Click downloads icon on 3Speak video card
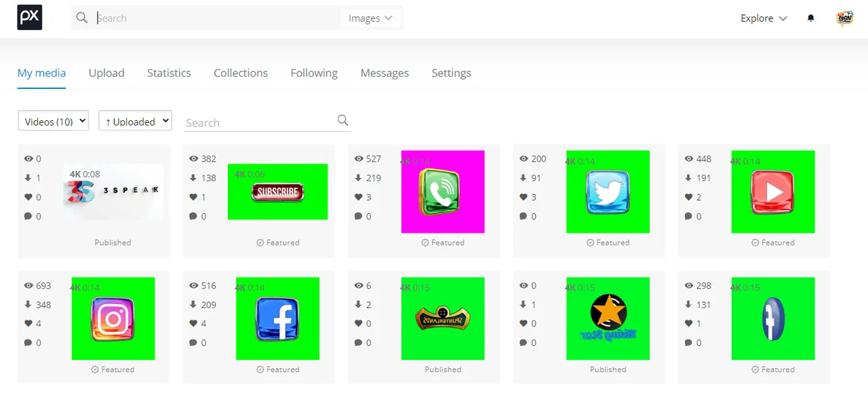 pos(28,178)
